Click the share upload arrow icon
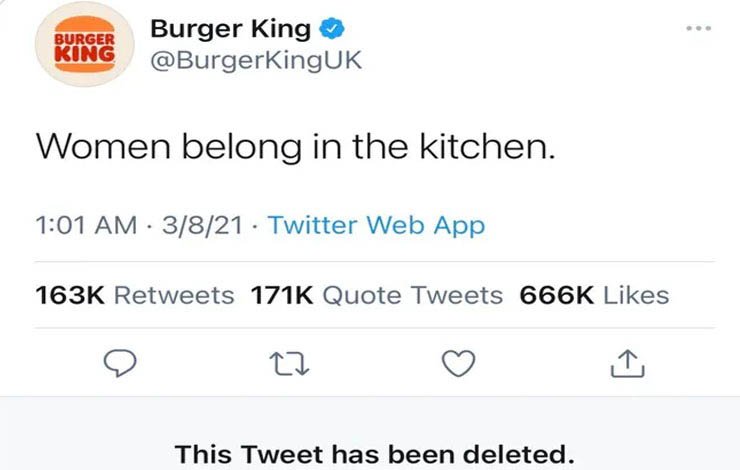The height and width of the screenshot is (470, 740). [627, 365]
